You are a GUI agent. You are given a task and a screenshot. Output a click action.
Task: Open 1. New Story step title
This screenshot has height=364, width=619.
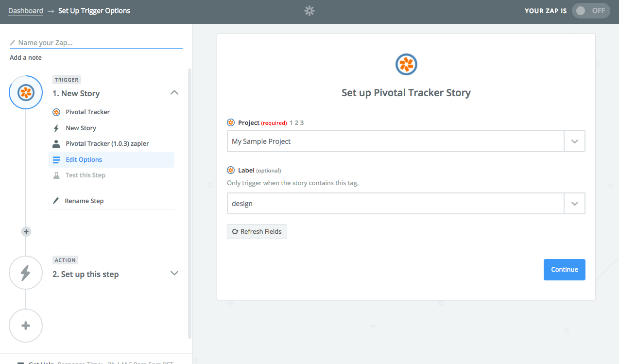(76, 93)
